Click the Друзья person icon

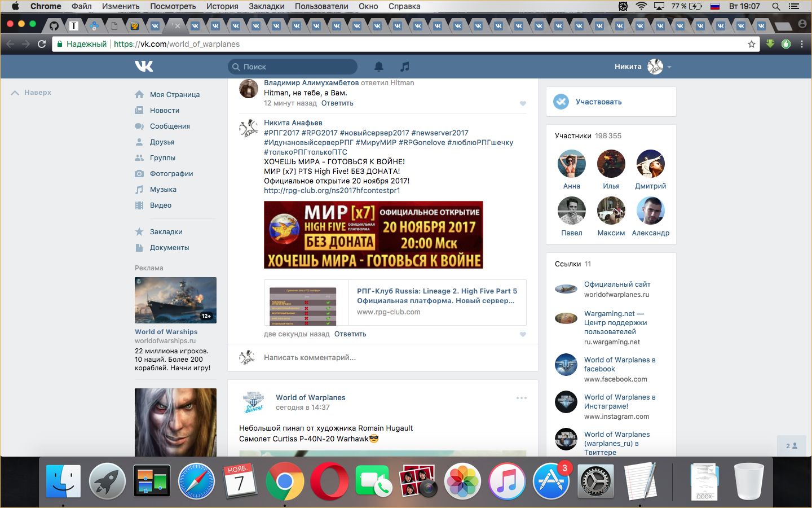click(x=139, y=142)
